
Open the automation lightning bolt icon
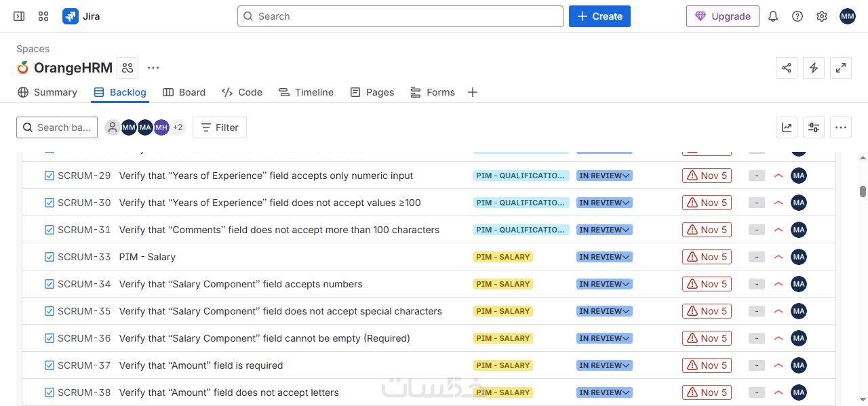point(814,68)
